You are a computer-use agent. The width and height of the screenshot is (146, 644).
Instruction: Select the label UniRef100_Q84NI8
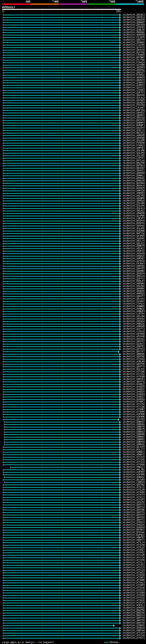(x=134, y=77)
